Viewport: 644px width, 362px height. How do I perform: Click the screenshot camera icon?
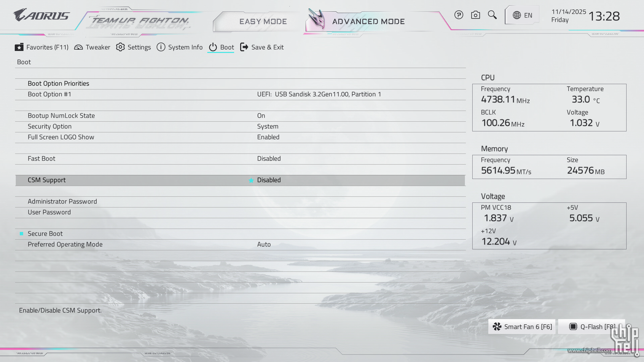[475, 15]
